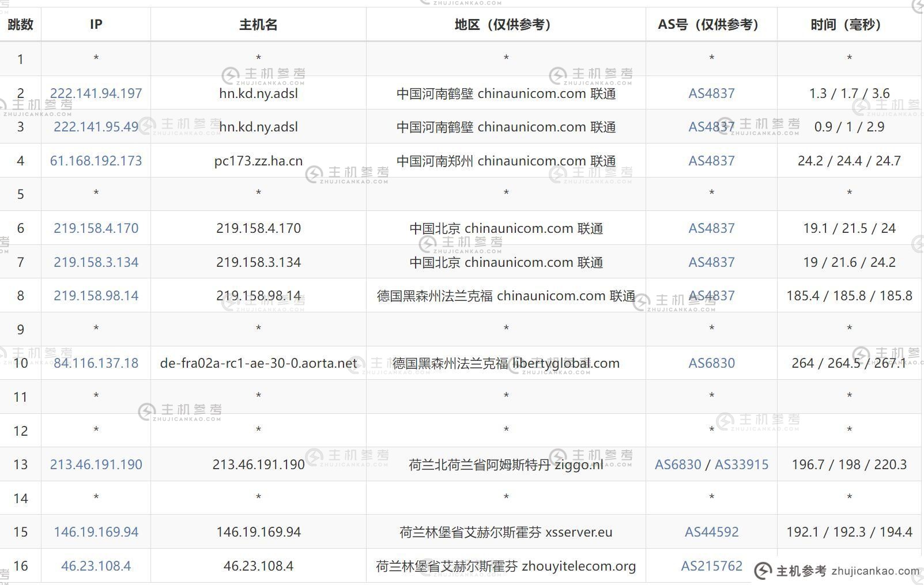The width and height of the screenshot is (924, 585).
Task: Select hostname cell 219.158.4.170
Action: (258, 228)
